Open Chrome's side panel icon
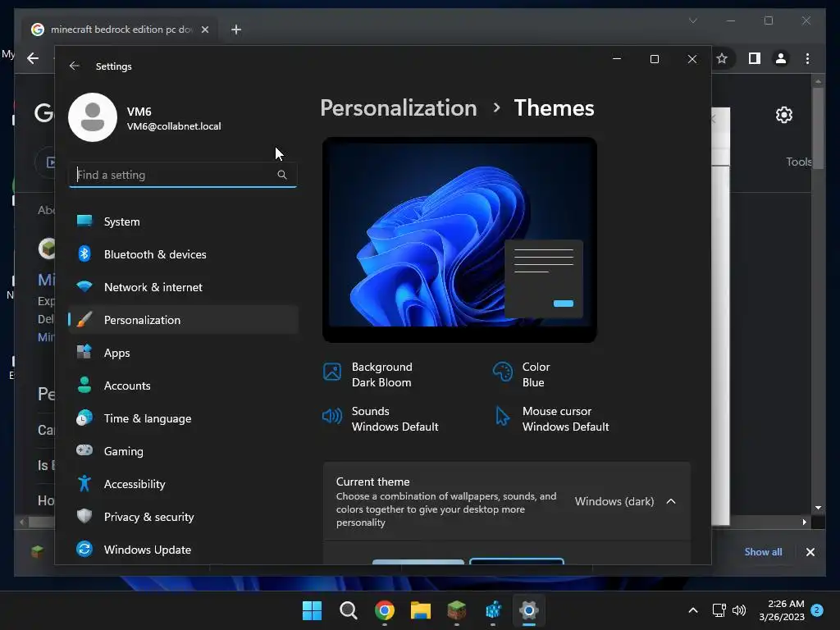Screen dimensions: 840x630 (755, 58)
